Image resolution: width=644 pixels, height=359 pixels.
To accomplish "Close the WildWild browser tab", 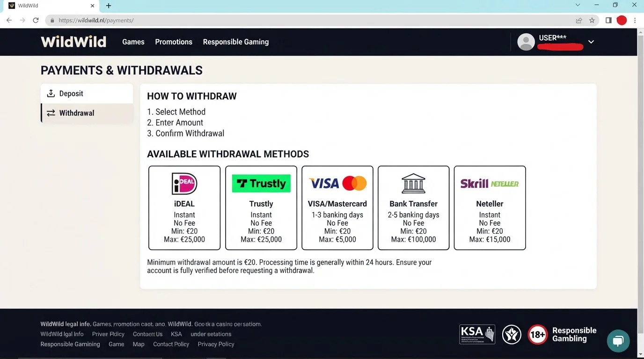I will pyautogui.click(x=93, y=6).
